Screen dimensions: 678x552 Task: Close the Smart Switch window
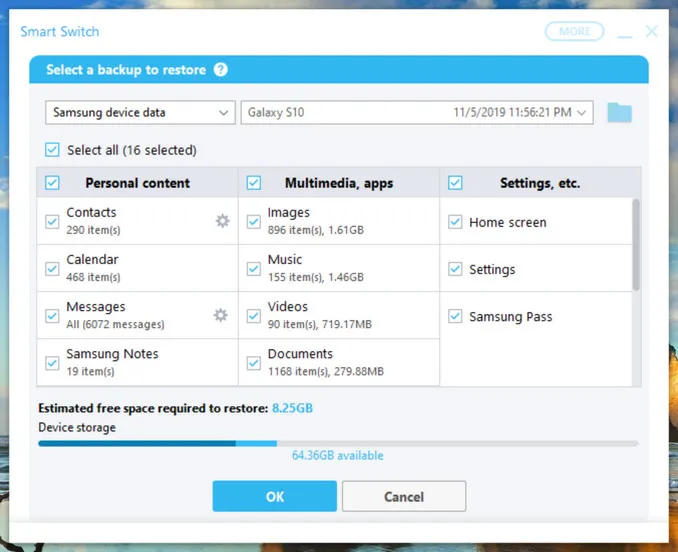click(652, 31)
